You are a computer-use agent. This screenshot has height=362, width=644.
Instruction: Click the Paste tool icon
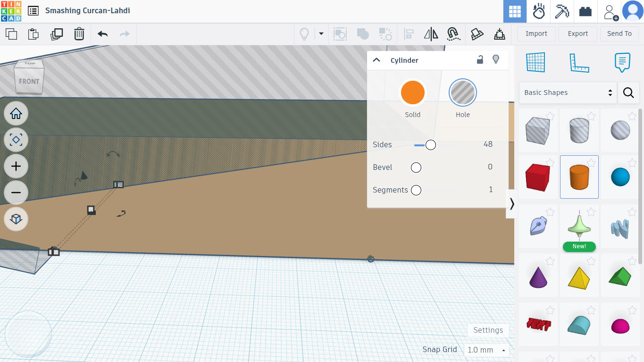tap(33, 34)
